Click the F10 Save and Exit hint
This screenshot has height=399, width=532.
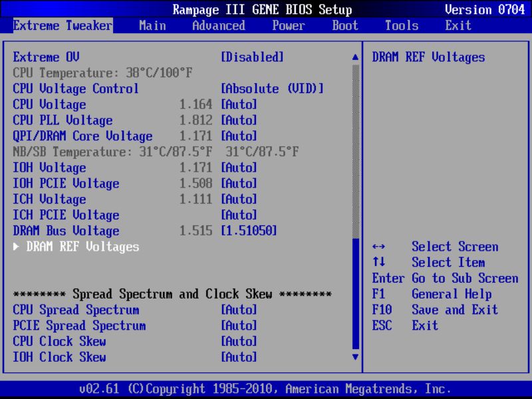coord(435,310)
